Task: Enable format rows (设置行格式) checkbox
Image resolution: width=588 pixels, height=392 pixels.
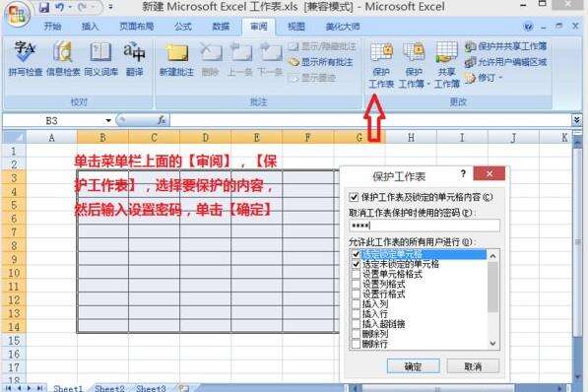Action: (x=356, y=294)
